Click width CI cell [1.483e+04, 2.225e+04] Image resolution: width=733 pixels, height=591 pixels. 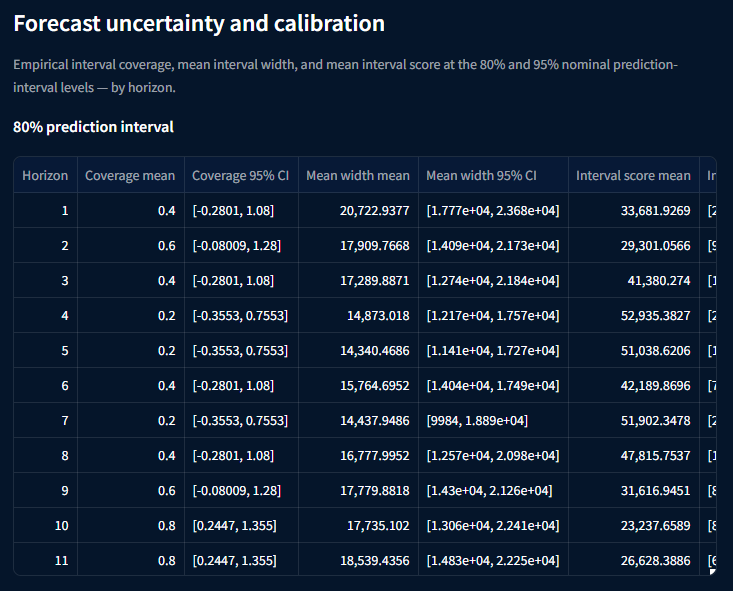point(493,560)
